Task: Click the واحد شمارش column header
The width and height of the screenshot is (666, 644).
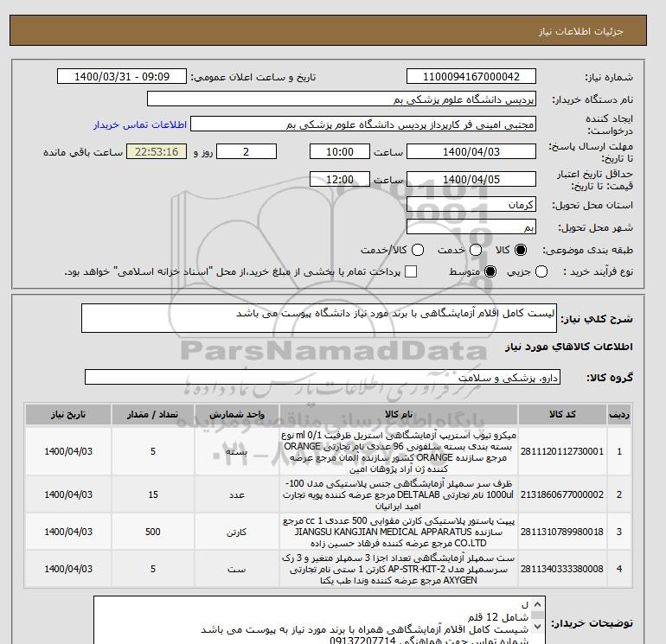Action: [x=237, y=414]
